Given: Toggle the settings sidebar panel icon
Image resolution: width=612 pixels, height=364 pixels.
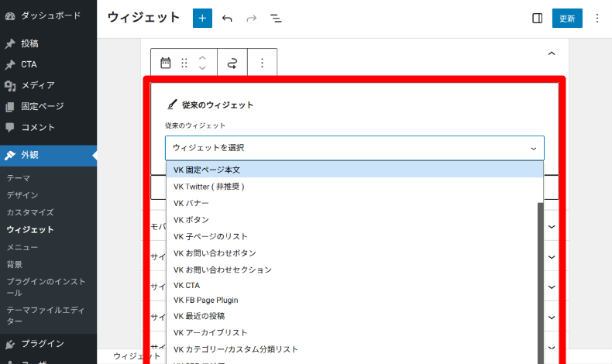Looking at the screenshot, I should [x=538, y=19].
